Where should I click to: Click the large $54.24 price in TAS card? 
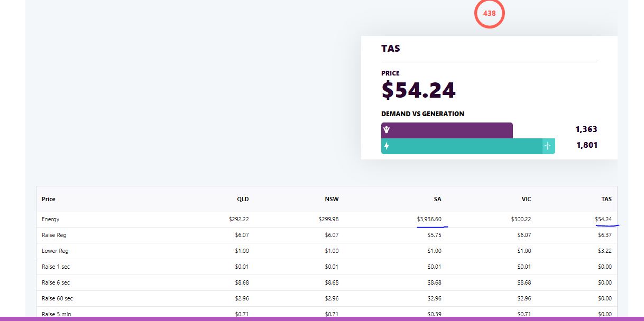pyautogui.click(x=418, y=90)
